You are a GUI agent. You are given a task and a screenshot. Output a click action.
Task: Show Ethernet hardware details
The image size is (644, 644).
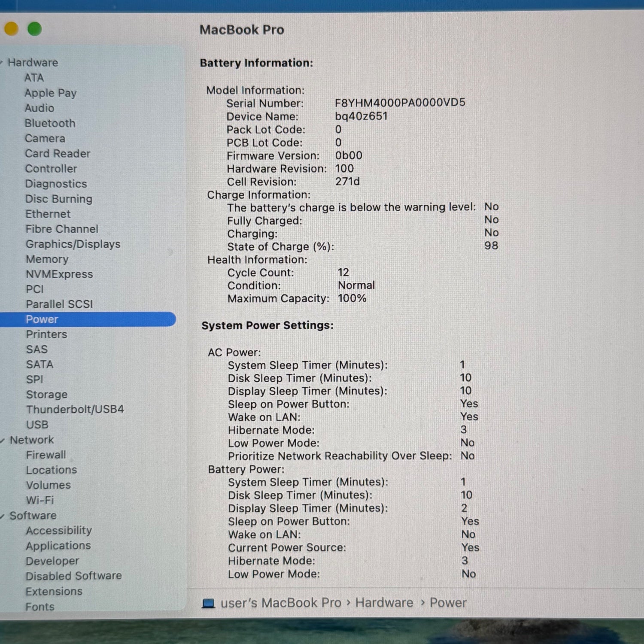48,214
